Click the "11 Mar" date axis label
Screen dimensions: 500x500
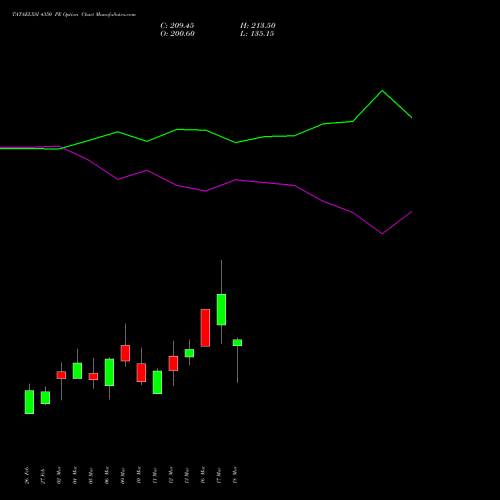point(155,475)
